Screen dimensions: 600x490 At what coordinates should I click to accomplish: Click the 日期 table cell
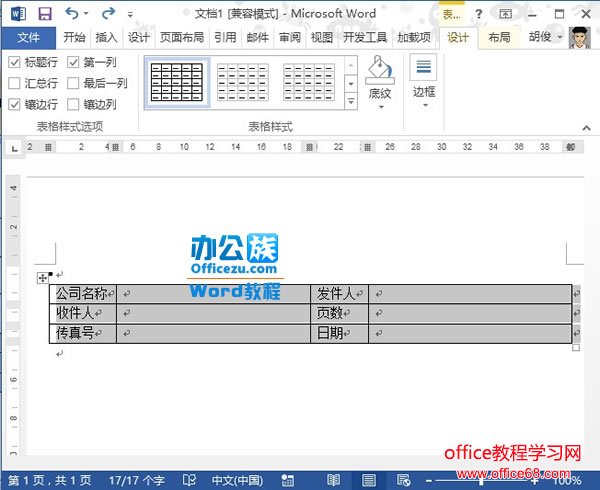point(339,334)
